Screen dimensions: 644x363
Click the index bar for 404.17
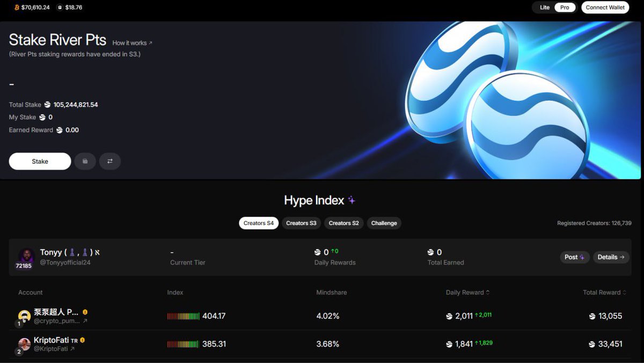[x=183, y=316]
